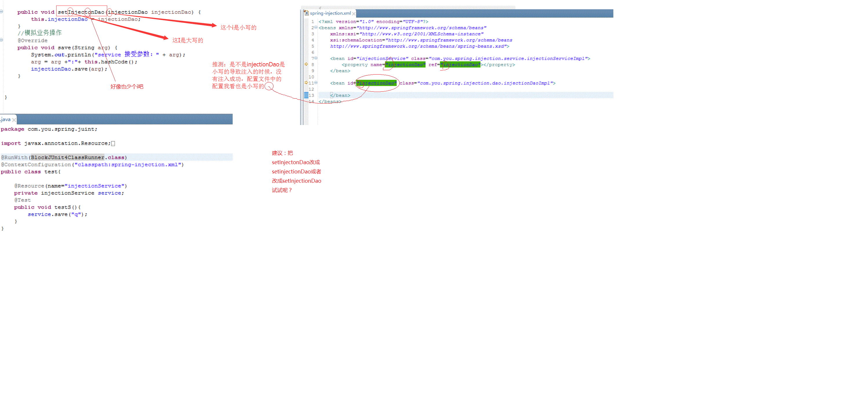The width and height of the screenshot is (868, 402).
Task: Click the arrow marker on line 8
Action: click(306, 64)
